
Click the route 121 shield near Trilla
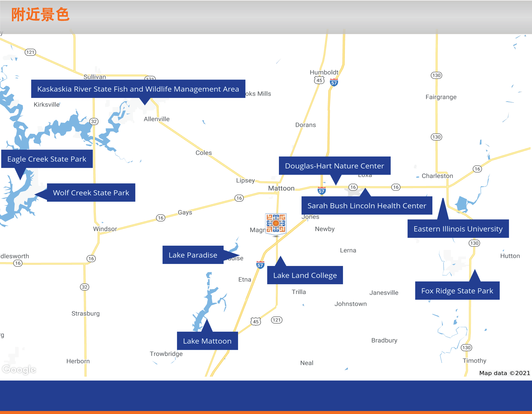click(277, 320)
